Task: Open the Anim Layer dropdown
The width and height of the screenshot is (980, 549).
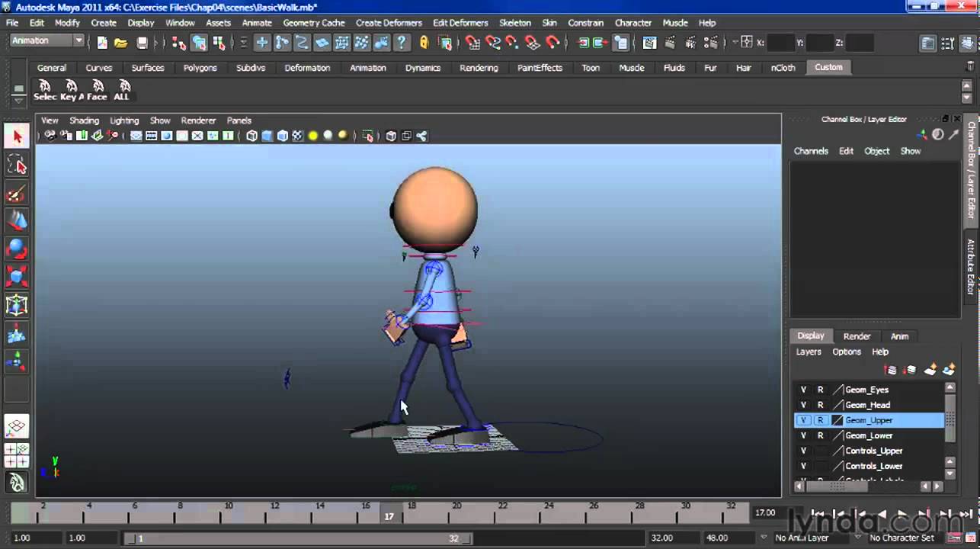Action: point(764,538)
